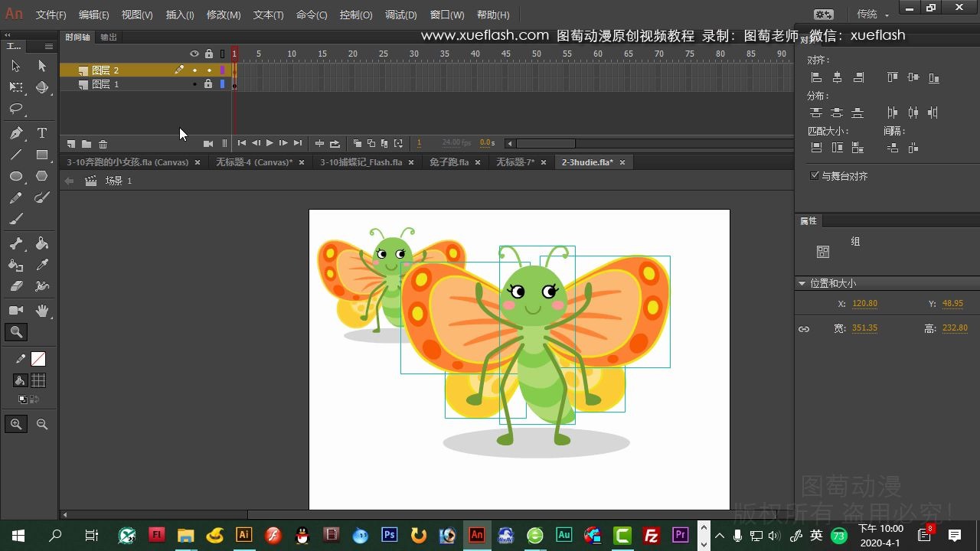Select the Rectangle tool
980x551 pixels.
pyautogui.click(x=42, y=155)
